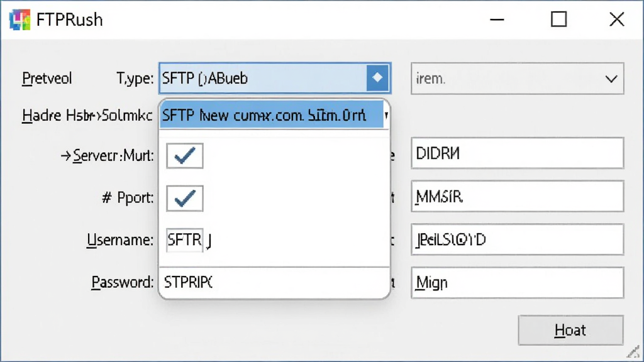Maximize the FTPRush window

point(558,19)
